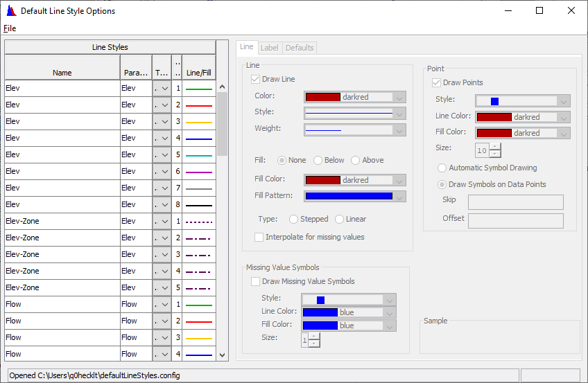
Task: Toggle Interpolate for missing values checkbox
Action: click(x=259, y=237)
